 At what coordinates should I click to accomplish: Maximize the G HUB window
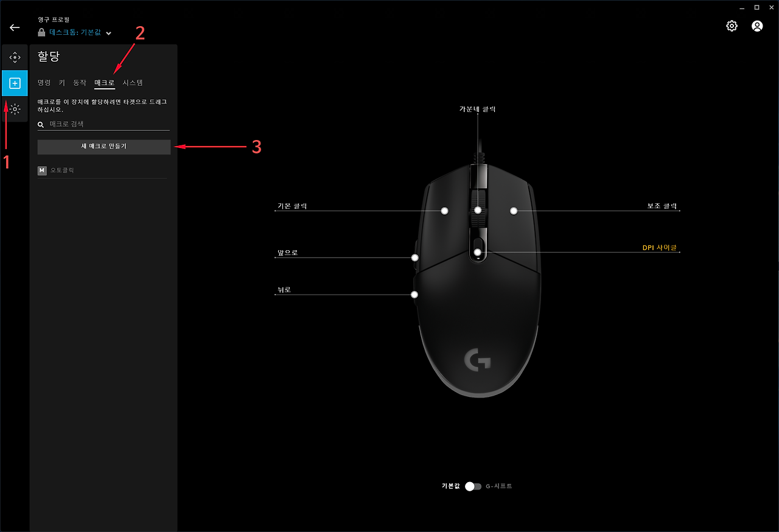[x=756, y=7]
